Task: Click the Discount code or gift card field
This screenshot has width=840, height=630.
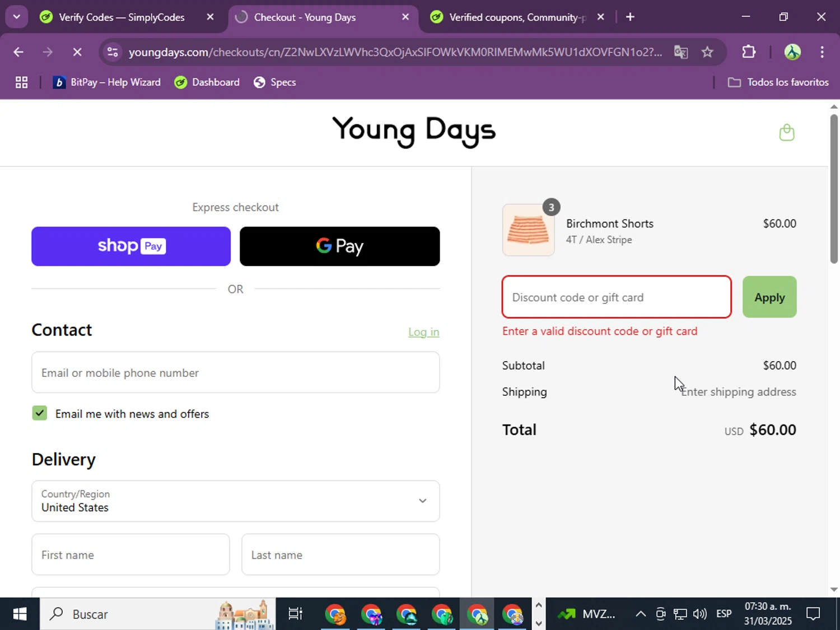Action: point(617,297)
